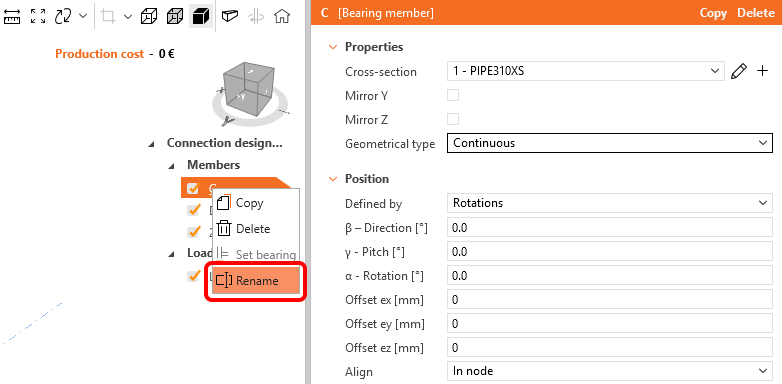
Task: Open the Geometrical type Continuous dropdown
Action: point(609,143)
